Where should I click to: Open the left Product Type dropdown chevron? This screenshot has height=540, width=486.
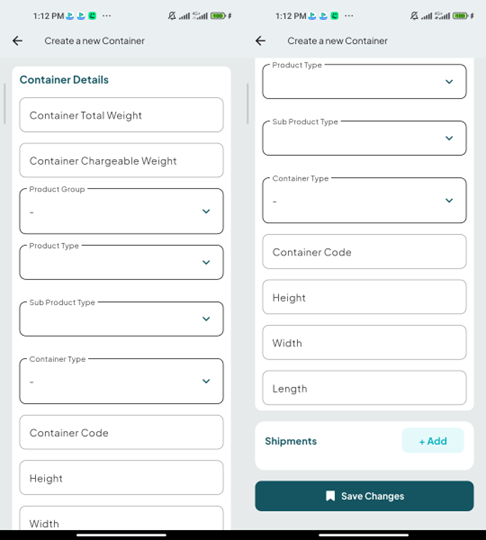click(x=206, y=262)
